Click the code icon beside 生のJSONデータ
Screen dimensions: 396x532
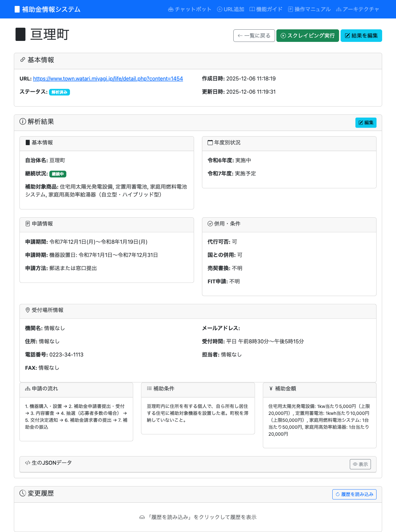click(x=28, y=463)
